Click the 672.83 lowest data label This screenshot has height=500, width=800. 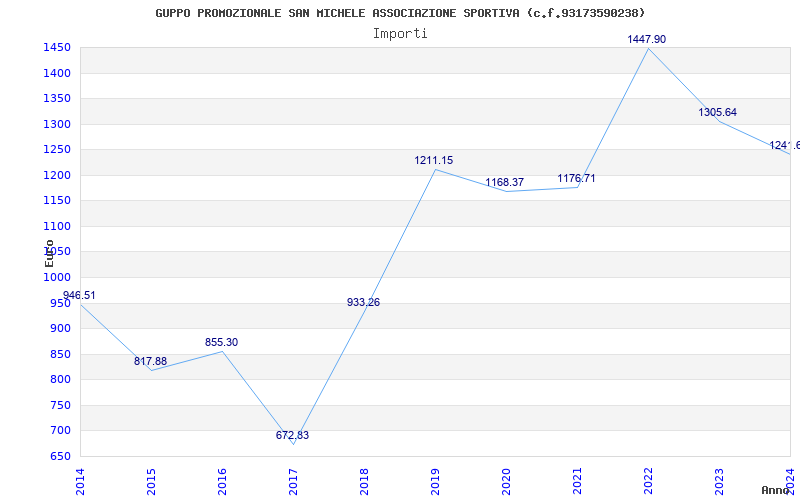[292, 435]
